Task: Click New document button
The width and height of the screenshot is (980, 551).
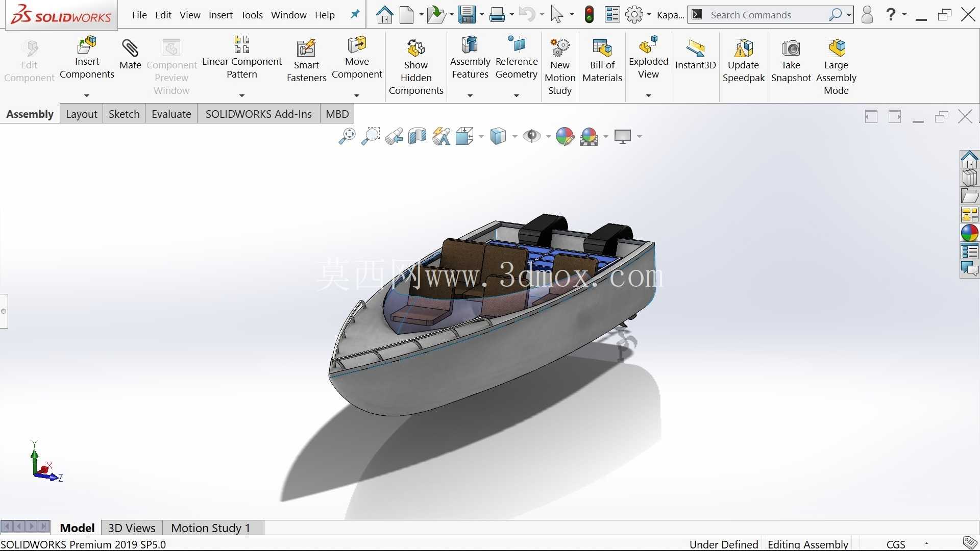Action: click(x=407, y=15)
